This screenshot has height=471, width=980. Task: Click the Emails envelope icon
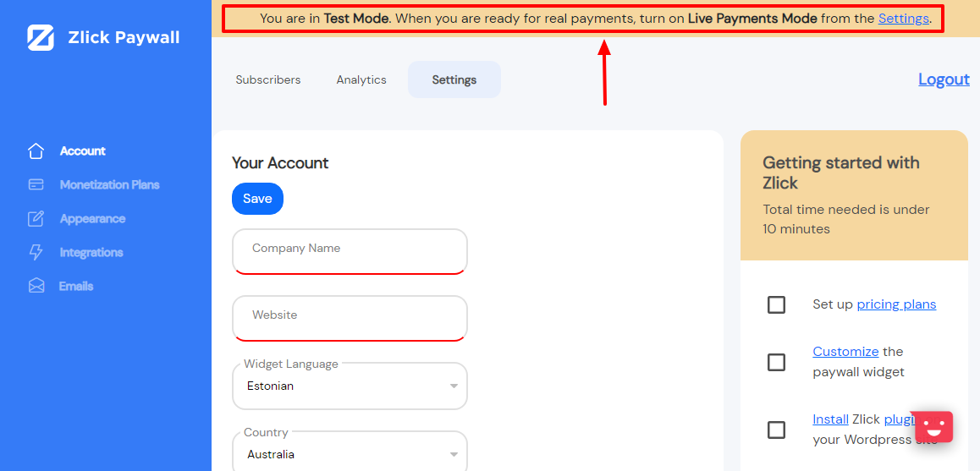[36, 287]
